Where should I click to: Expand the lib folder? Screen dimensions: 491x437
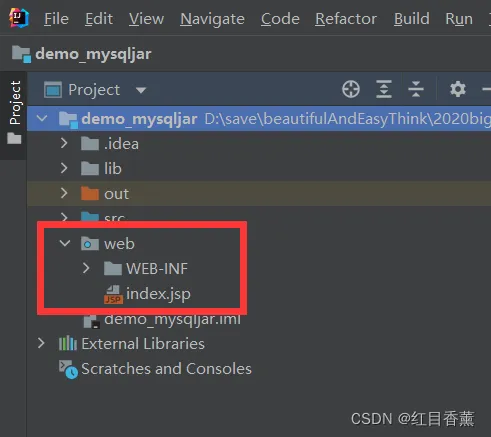[64, 168]
